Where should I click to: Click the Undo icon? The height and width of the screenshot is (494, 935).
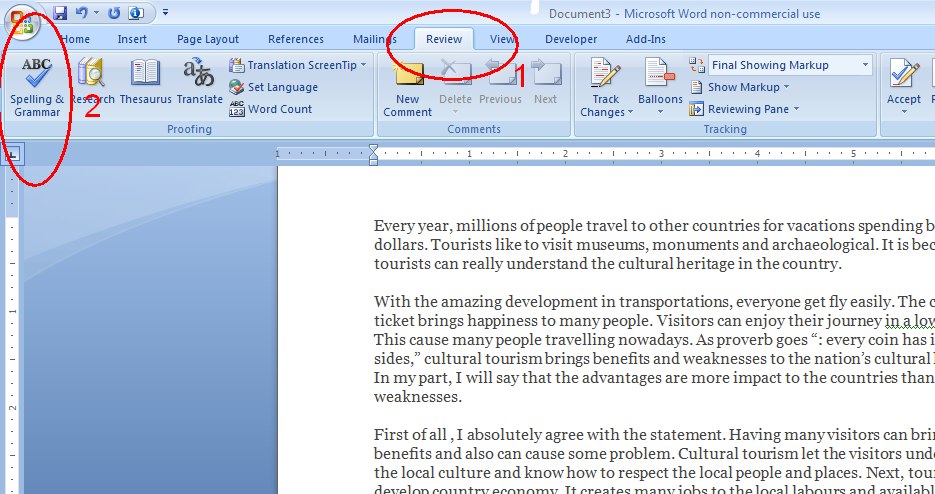(x=82, y=13)
